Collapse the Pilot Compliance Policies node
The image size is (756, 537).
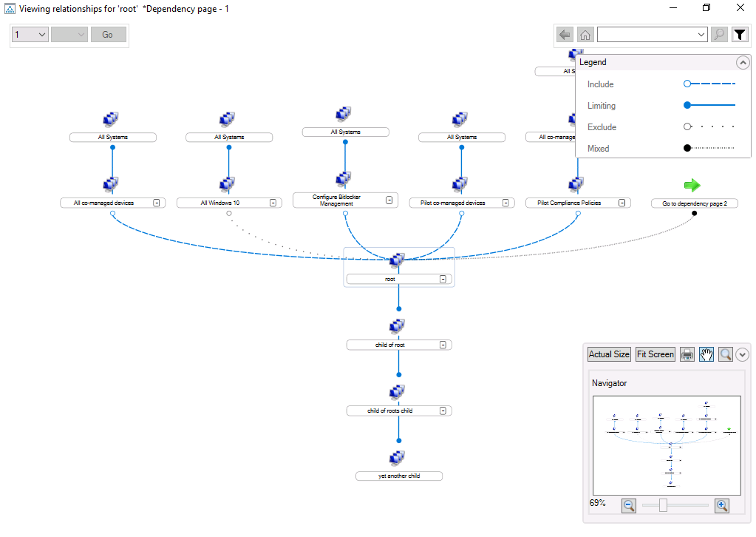click(x=622, y=203)
